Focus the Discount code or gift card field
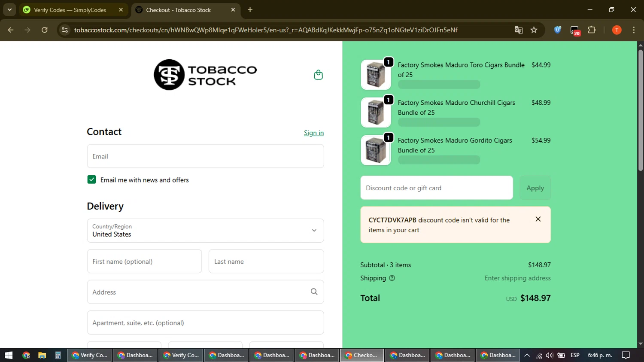This screenshot has height=362, width=644. point(437,188)
